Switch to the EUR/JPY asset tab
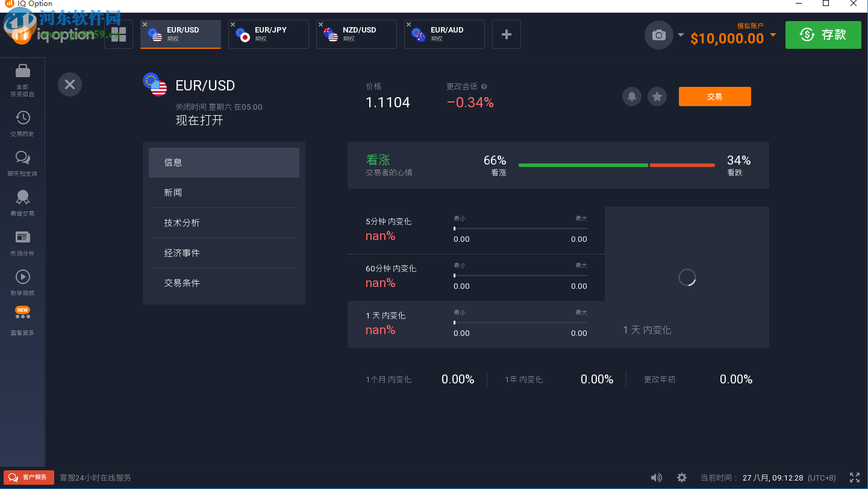 coord(268,34)
